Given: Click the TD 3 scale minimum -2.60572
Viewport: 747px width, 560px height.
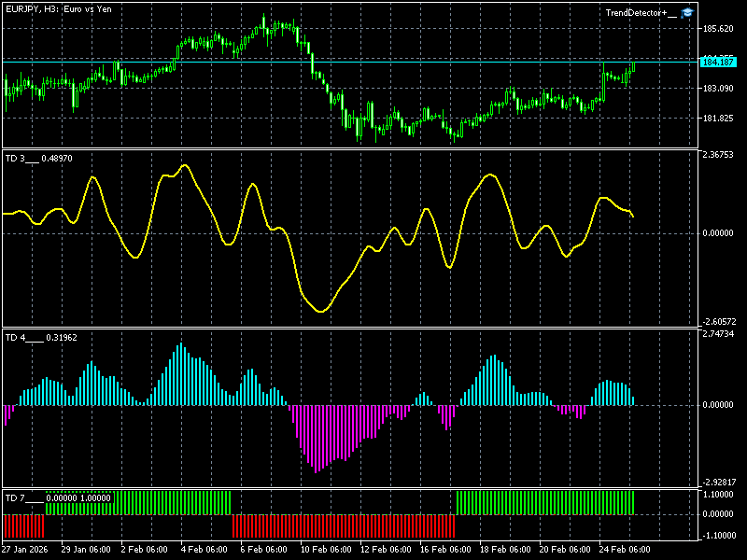Looking at the screenshot, I should point(717,322).
